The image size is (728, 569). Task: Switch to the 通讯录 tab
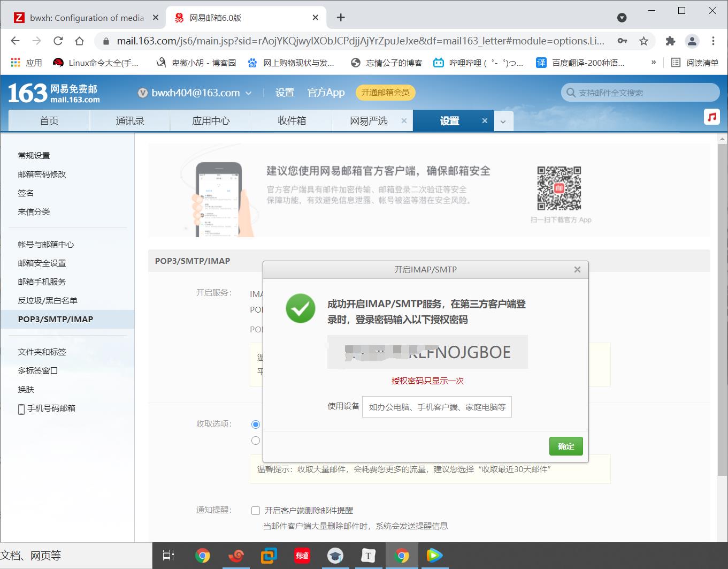click(x=130, y=121)
